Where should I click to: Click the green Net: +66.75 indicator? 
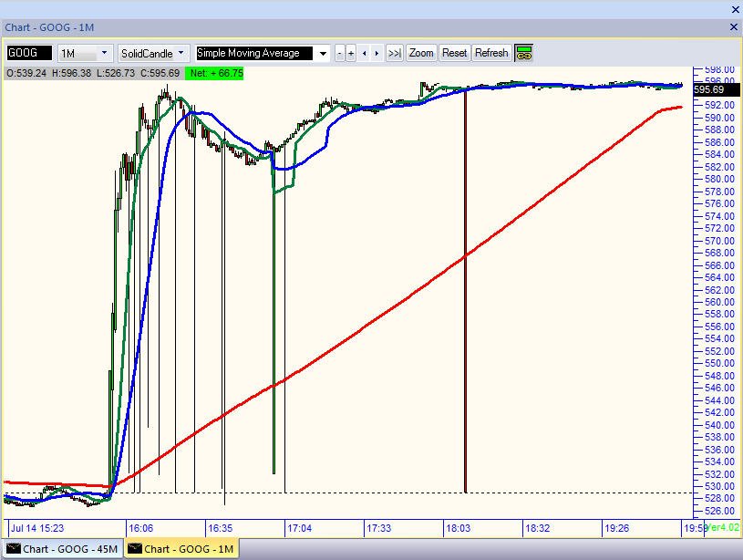pos(215,72)
